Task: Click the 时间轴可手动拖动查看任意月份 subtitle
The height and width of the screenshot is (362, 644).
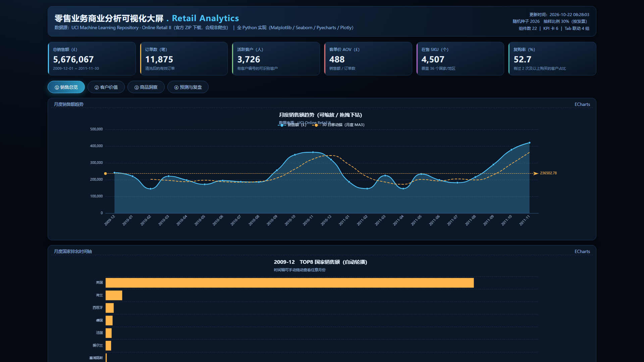Action: coord(300,270)
